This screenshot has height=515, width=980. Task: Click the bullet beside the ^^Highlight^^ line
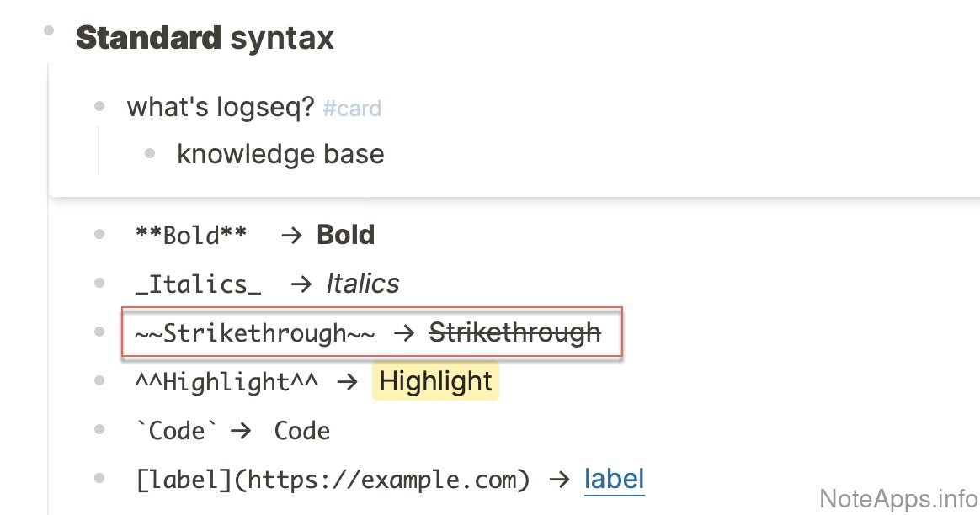[99, 380]
